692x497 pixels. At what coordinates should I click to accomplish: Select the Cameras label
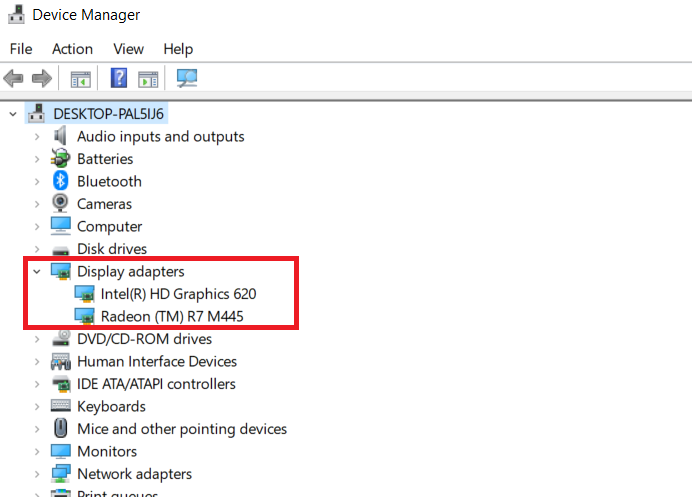(104, 204)
